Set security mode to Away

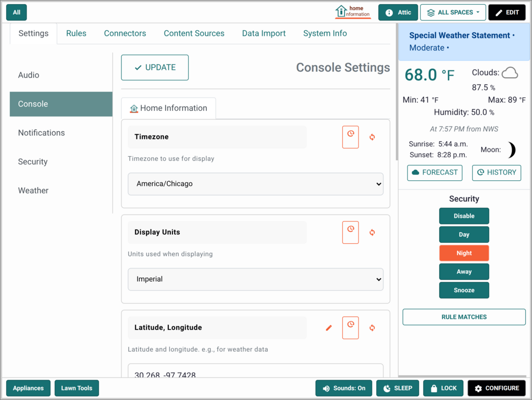click(x=464, y=272)
